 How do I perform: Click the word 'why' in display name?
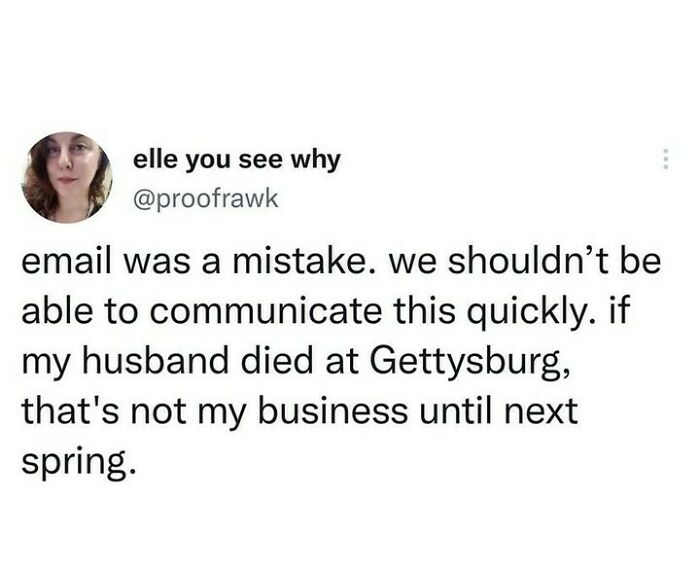click(316, 161)
